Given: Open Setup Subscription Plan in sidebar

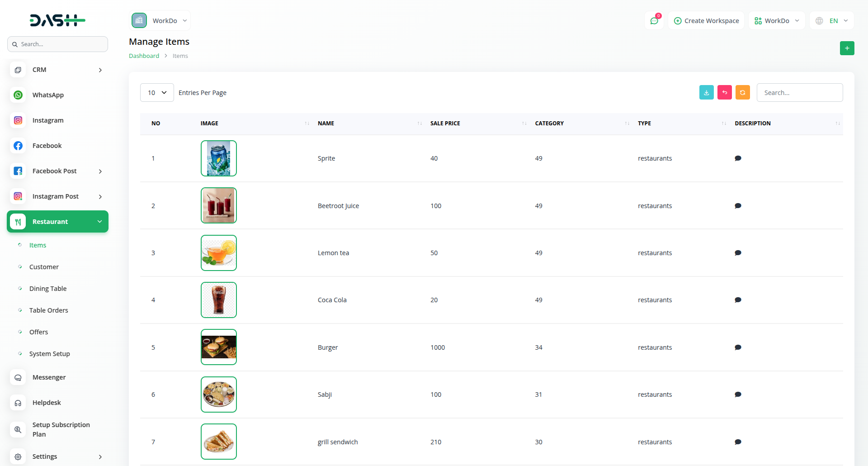Looking at the screenshot, I should point(57,429).
